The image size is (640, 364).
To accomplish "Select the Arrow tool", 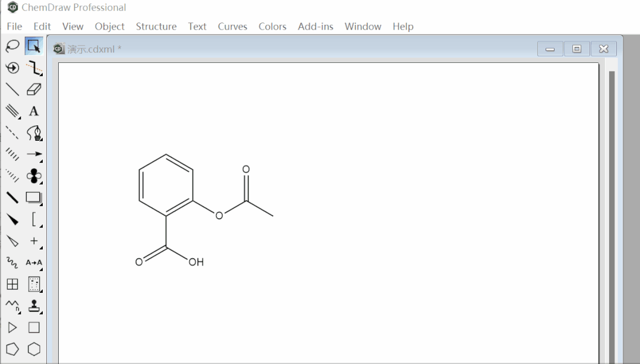I will click(34, 154).
